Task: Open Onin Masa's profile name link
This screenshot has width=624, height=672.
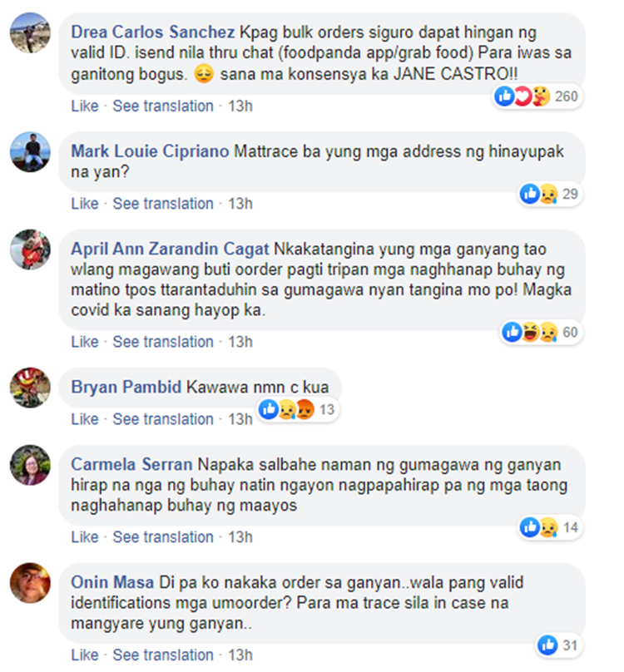Action: tap(112, 582)
